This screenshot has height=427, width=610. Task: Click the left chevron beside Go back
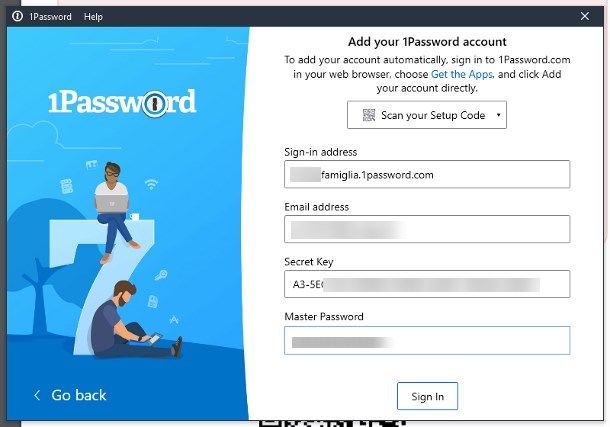pos(37,396)
